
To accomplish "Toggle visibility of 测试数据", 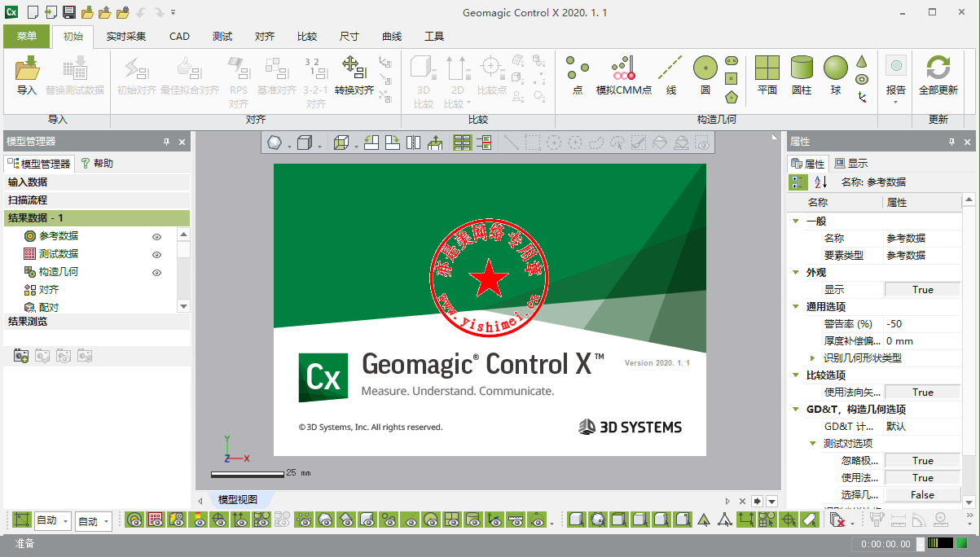I will tap(157, 255).
